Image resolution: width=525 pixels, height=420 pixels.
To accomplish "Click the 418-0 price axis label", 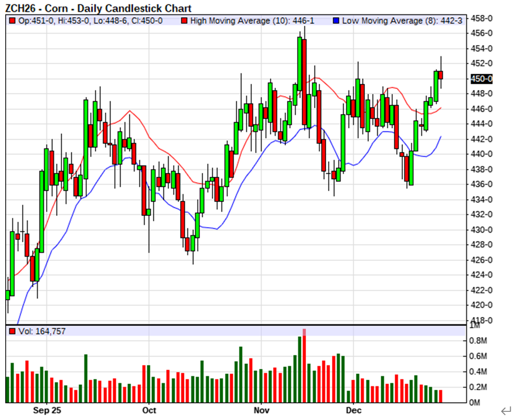I will [x=479, y=320].
